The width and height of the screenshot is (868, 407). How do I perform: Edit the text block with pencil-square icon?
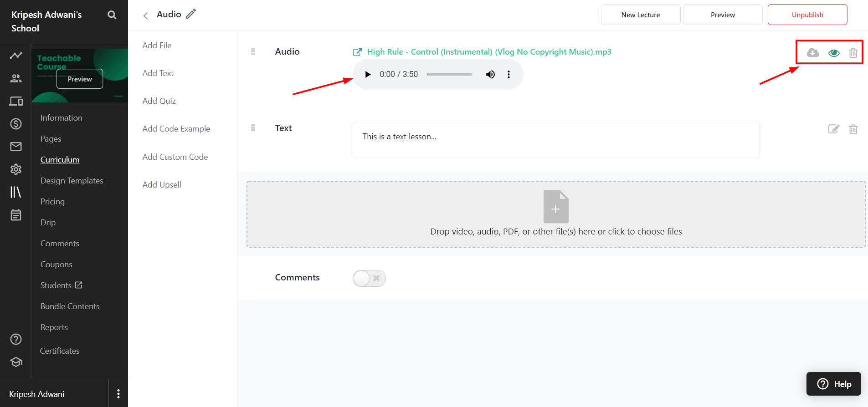833,129
